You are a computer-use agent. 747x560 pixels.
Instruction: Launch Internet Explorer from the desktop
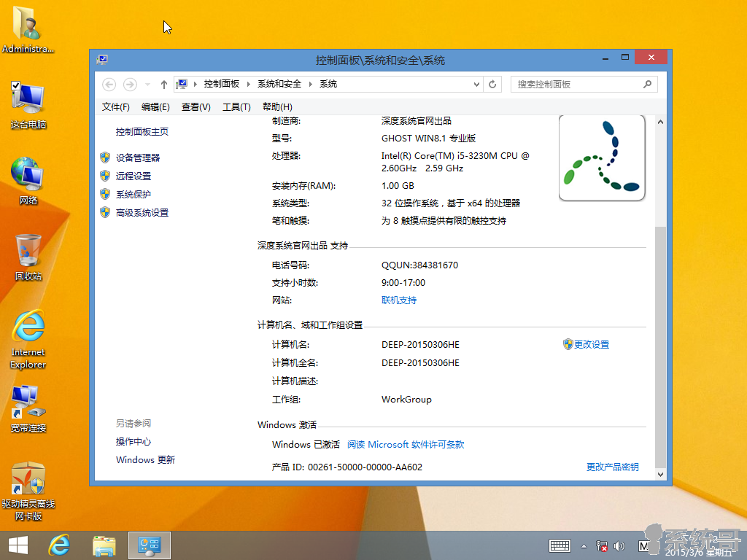tap(28, 339)
